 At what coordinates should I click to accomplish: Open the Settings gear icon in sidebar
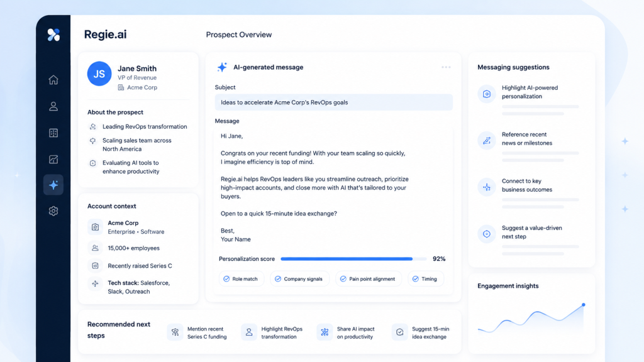coord(53,211)
